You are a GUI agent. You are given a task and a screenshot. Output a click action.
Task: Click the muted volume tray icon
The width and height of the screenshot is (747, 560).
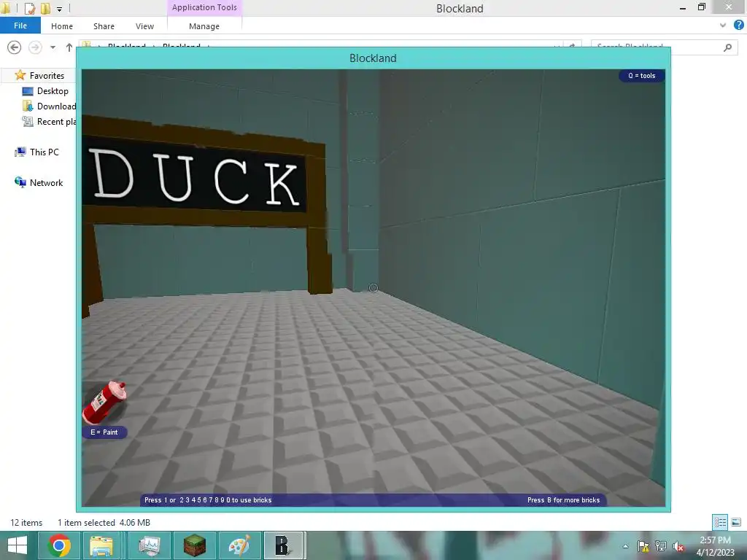click(678, 546)
